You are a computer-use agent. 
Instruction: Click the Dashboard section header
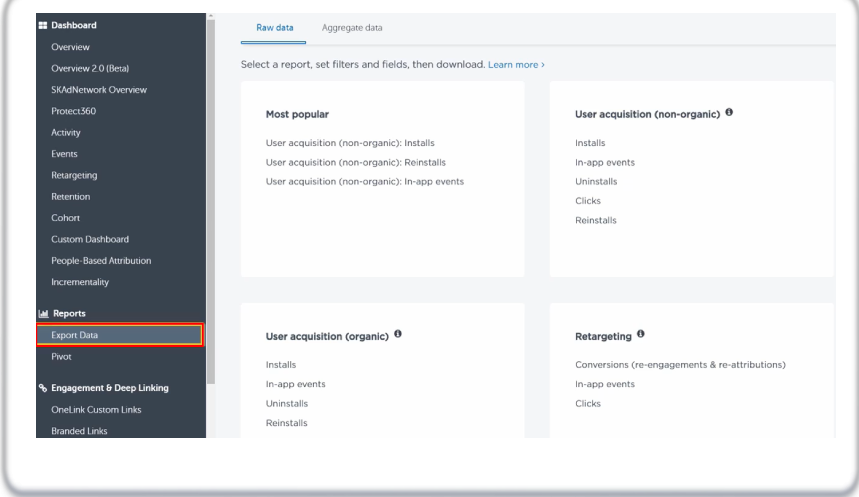point(73,25)
